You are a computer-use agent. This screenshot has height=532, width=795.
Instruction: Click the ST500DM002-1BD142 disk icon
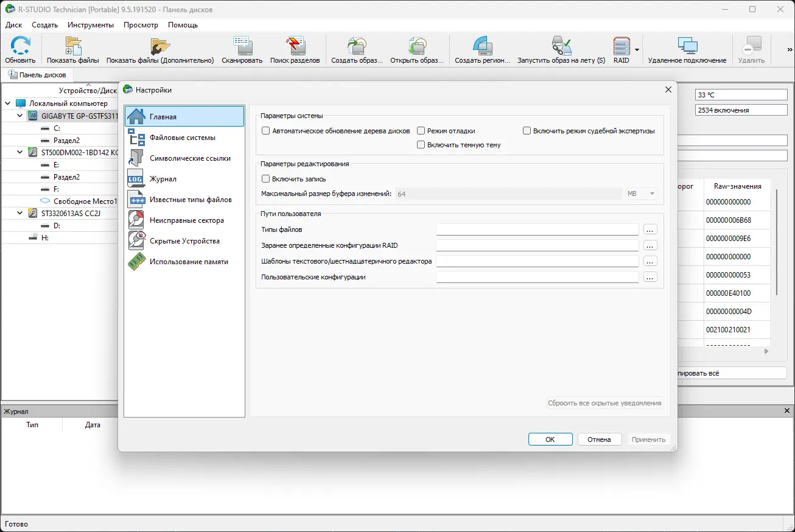[x=33, y=152]
